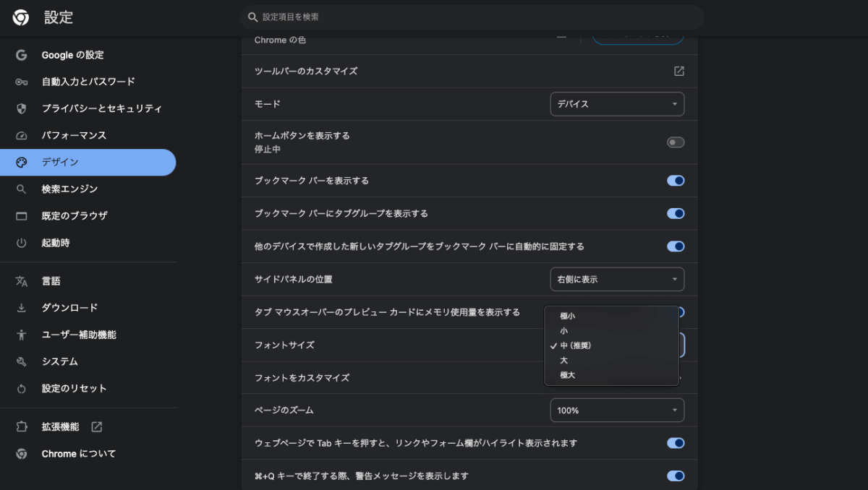This screenshot has height=490, width=868.
Task: Click the 設定 page title
Action: pyautogui.click(x=59, y=17)
